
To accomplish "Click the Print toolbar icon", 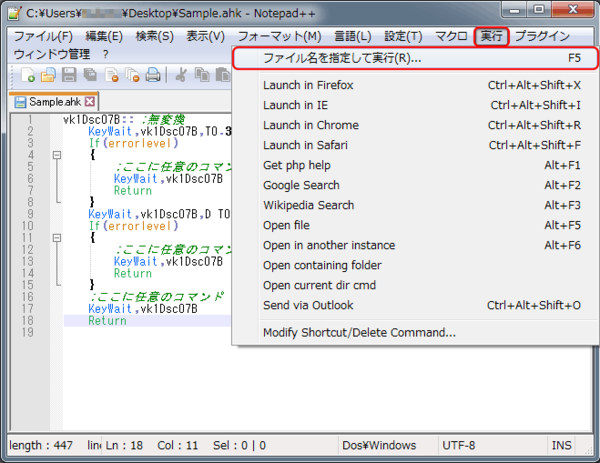I will 153,75.
